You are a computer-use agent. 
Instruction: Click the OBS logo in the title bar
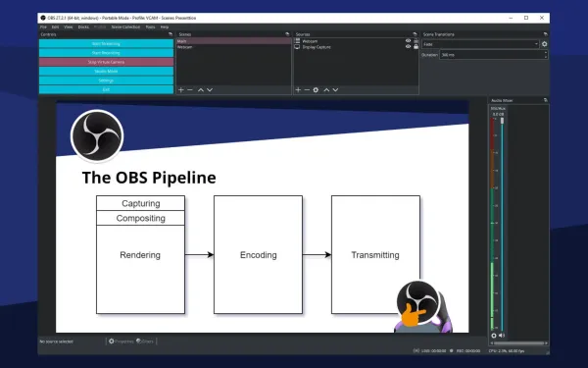[x=43, y=18]
